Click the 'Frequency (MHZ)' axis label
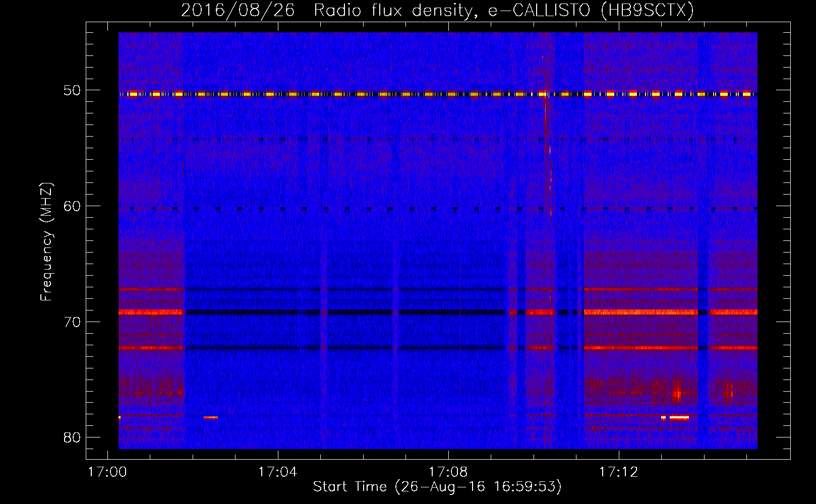 coord(46,242)
